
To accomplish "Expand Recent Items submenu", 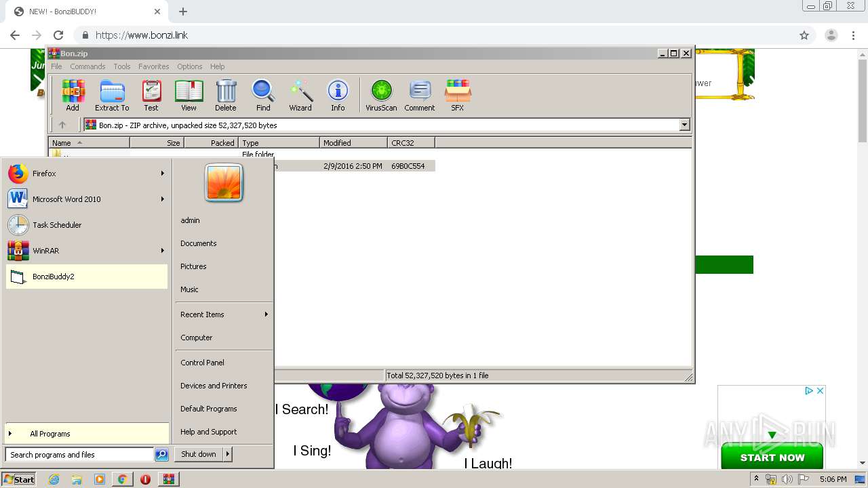I will click(x=267, y=314).
